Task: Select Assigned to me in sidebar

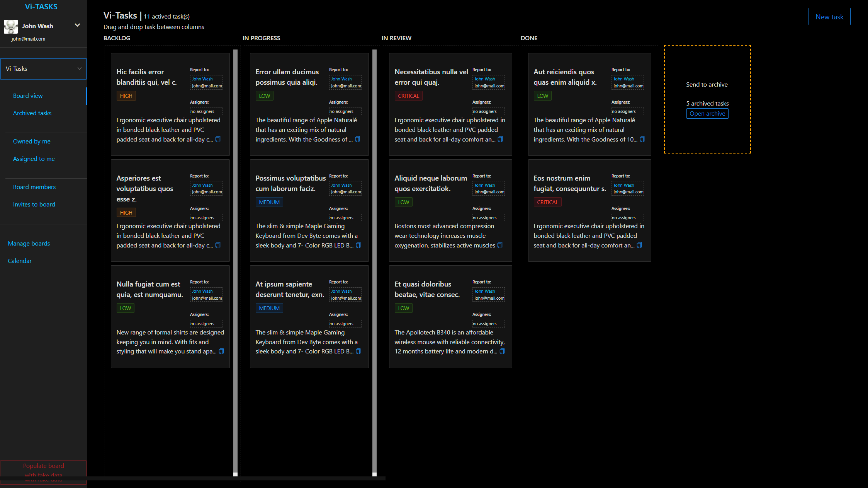Action: 34,159
